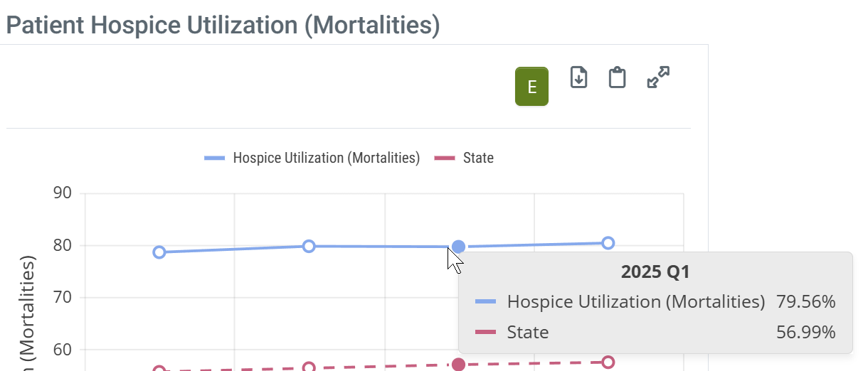Toggle Hospice Utilization (Mortalities) legend series

326,158
